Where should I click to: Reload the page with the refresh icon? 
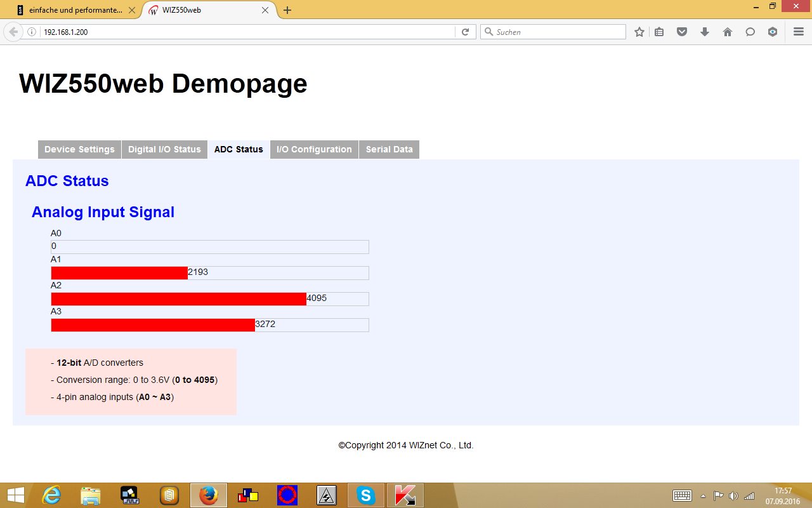465,32
